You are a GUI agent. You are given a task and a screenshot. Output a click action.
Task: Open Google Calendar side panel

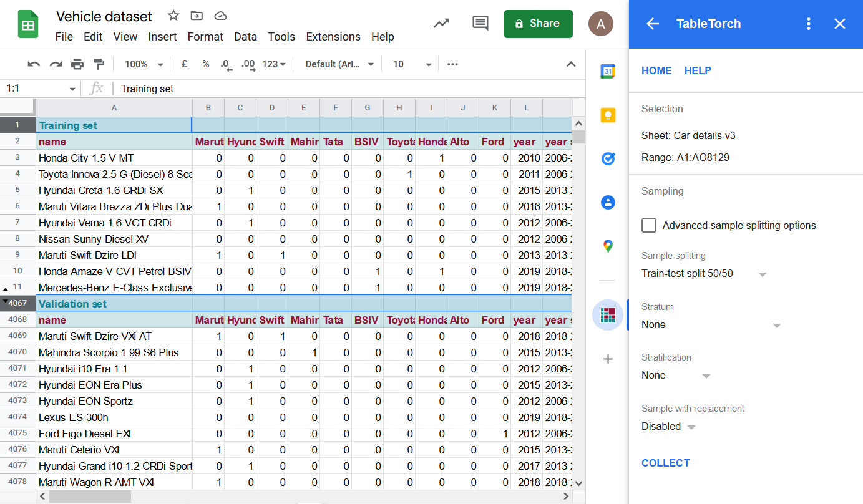click(x=608, y=71)
